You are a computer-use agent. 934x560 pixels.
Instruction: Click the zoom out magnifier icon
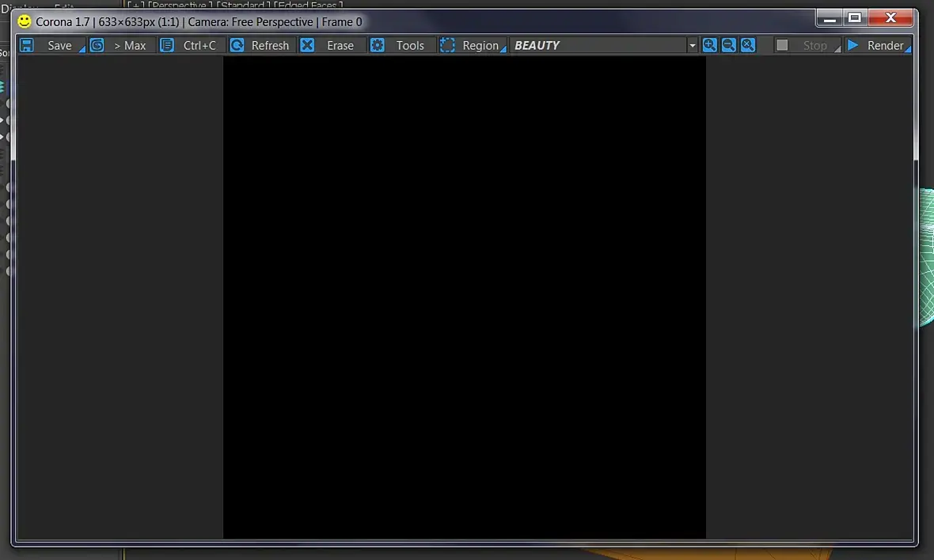click(x=728, y=45)
